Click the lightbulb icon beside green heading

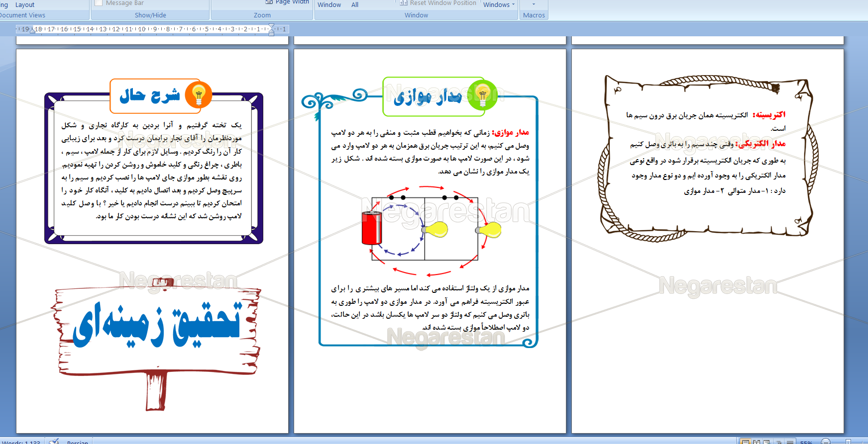pyautogui.click(x=482, y=94)
